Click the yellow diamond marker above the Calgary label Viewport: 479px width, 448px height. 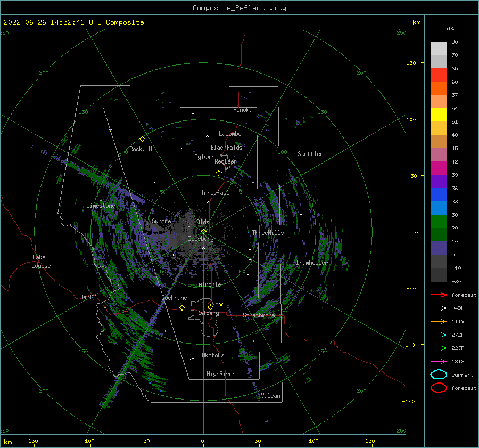pyautogui.click(x=210, y=307)
